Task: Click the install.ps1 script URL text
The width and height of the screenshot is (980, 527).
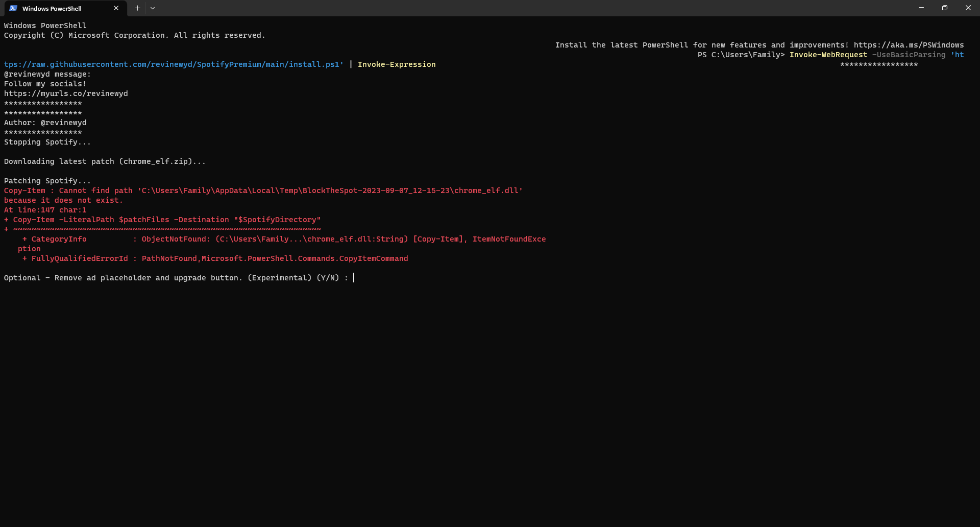Action: 174,64
